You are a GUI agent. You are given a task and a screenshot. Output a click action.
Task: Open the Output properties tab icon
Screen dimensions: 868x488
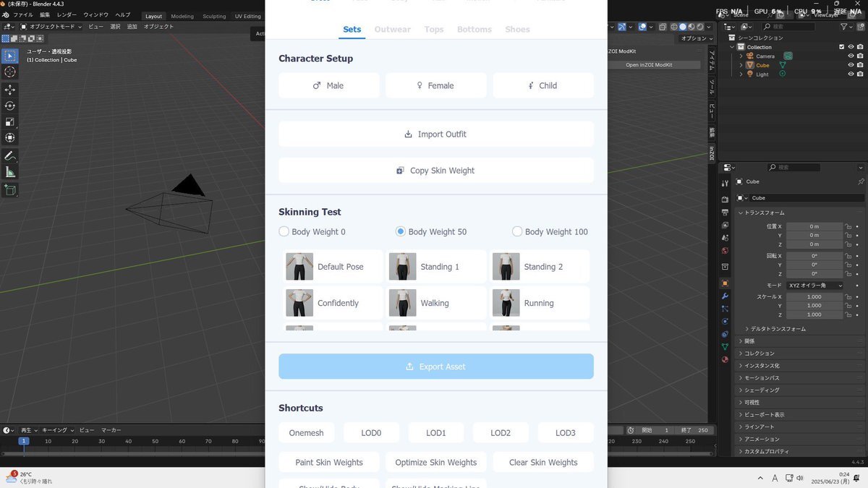pos(725,212)
